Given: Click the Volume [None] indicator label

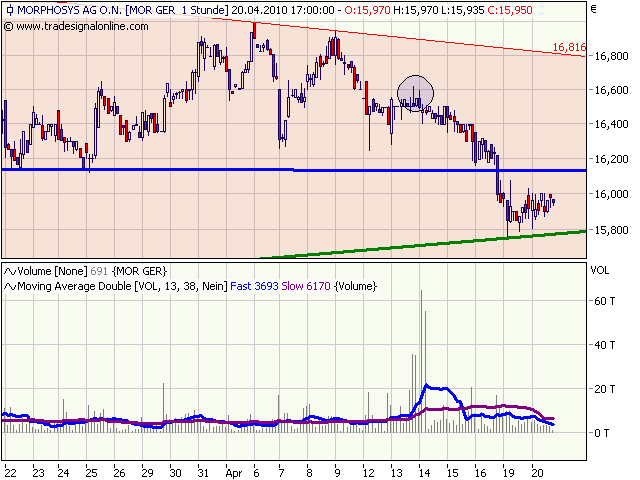Looking at the screenshot, I should [52, 271].
